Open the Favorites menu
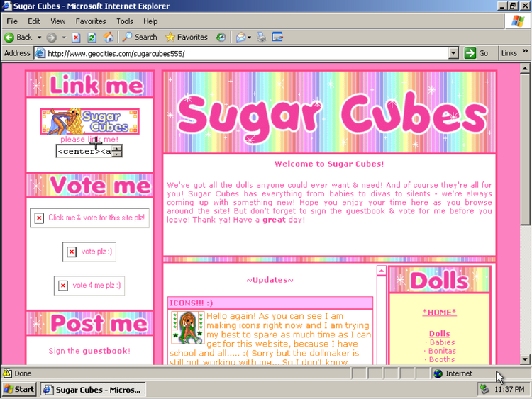 tap(91, 21)
